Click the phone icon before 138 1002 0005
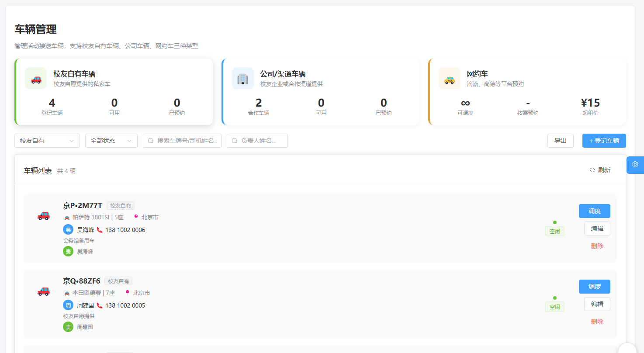The image size is (644, 353). click(100, 305)
